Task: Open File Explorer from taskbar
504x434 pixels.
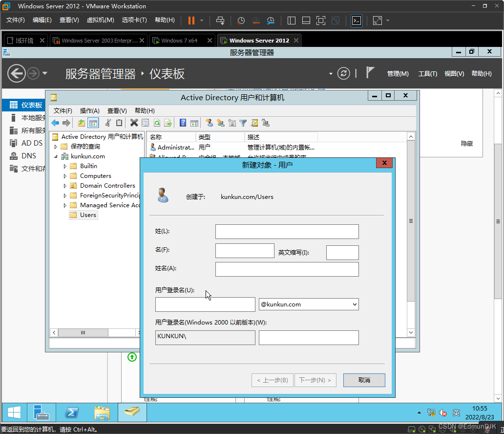Action: (x=102, y=412)
